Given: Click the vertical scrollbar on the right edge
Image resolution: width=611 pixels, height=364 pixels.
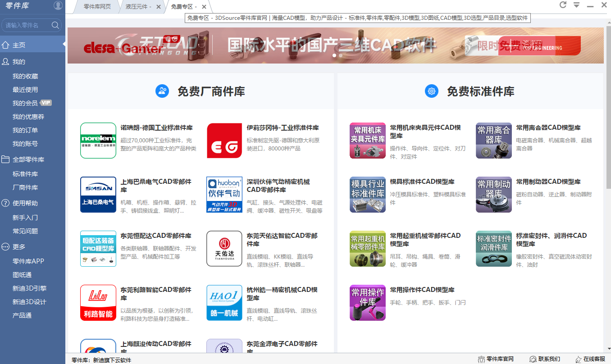Looking at the screenshot, I should [608, 108].
